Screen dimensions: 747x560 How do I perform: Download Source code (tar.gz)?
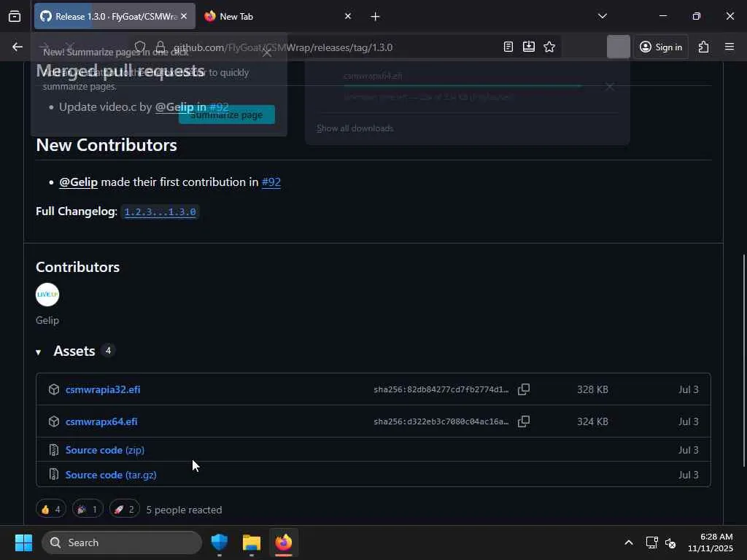tap(111, 475)
